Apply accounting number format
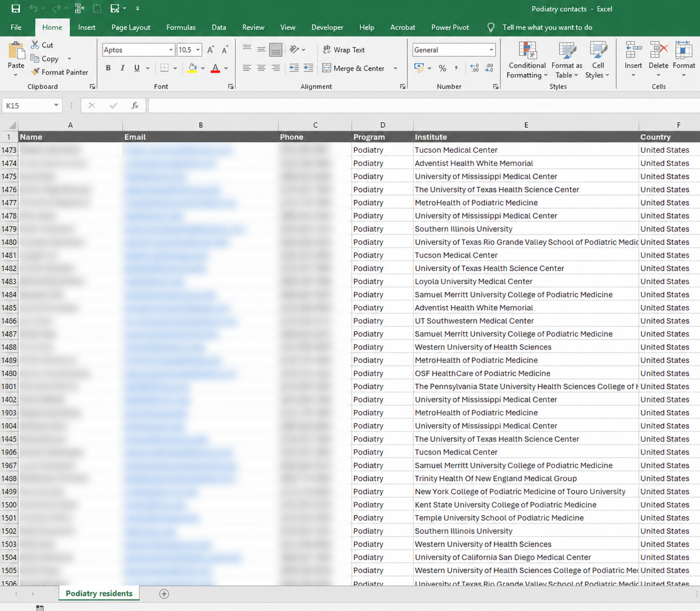The height and width of the screenshot is (611, 700). point(419,68)
